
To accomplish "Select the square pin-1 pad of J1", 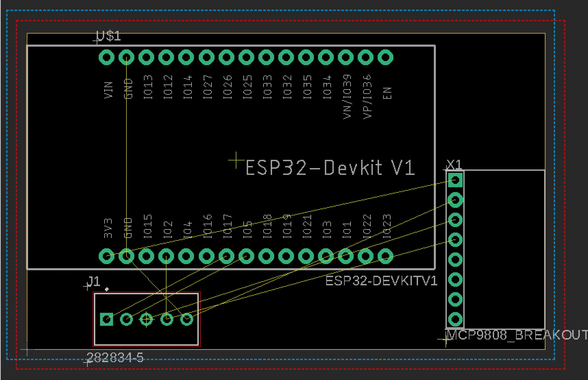I will click(x=107, y=319).
